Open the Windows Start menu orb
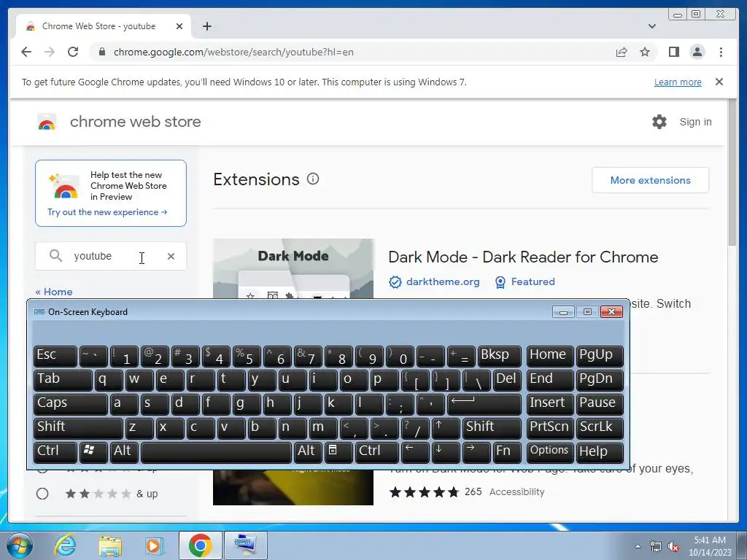Viewport: 747px width, 560px height. coord(18,545)
